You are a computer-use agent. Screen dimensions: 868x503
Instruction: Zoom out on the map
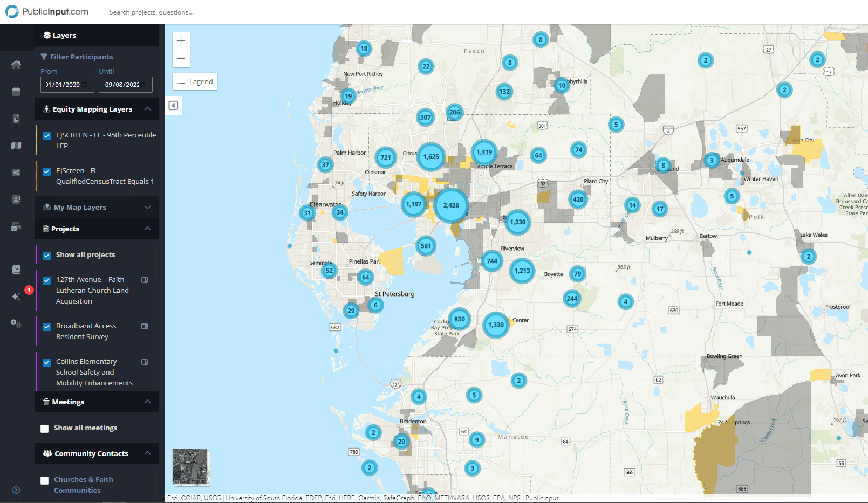181,59
